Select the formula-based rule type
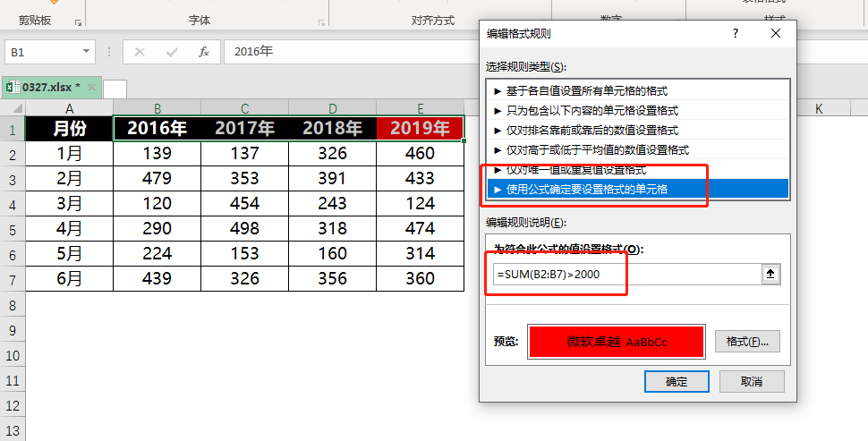The width and height of the screenshot is (868, 441). [639, 190]
